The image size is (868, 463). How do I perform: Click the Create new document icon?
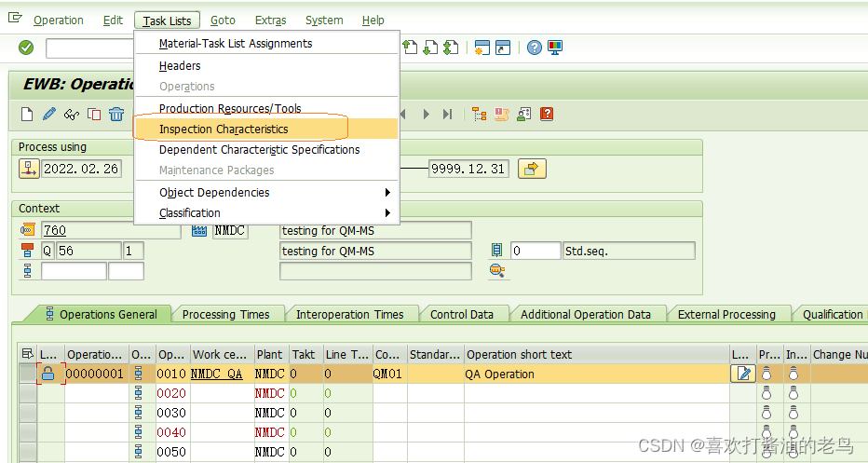click(28, 114)
